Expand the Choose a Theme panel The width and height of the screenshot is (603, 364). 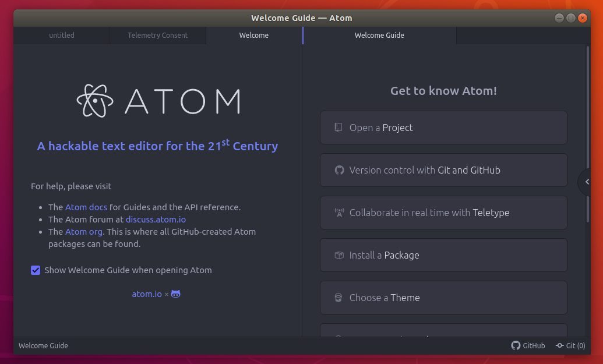tap(443, 298)
